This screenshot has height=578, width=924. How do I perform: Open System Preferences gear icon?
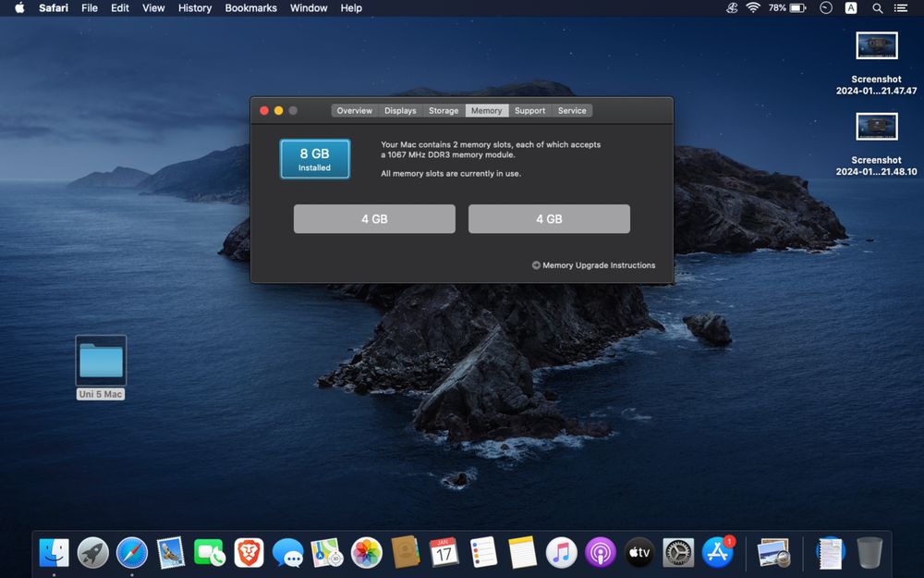pos(678,553)
